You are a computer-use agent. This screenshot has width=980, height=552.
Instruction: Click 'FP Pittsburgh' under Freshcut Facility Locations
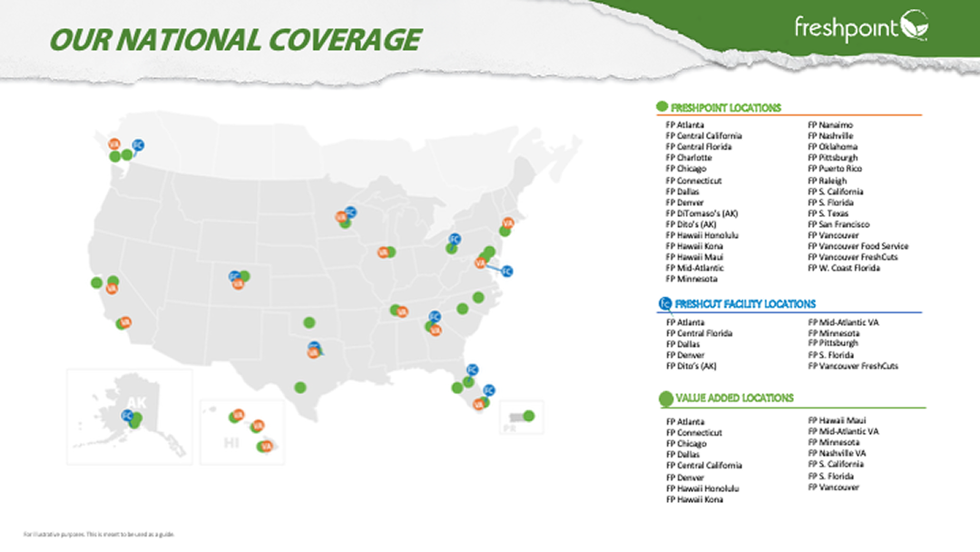832,343
